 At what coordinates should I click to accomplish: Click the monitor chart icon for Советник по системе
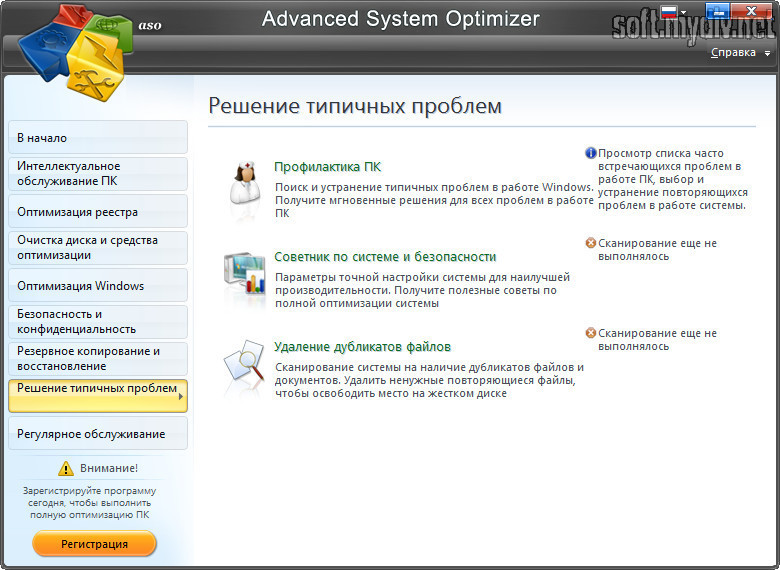(x=245, y=273)
